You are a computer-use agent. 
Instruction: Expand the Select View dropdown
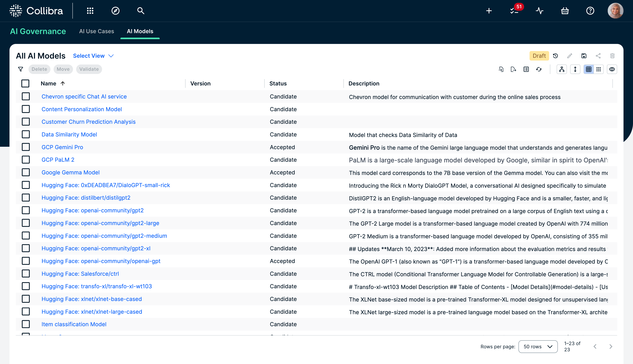click(x=93, y=56)
